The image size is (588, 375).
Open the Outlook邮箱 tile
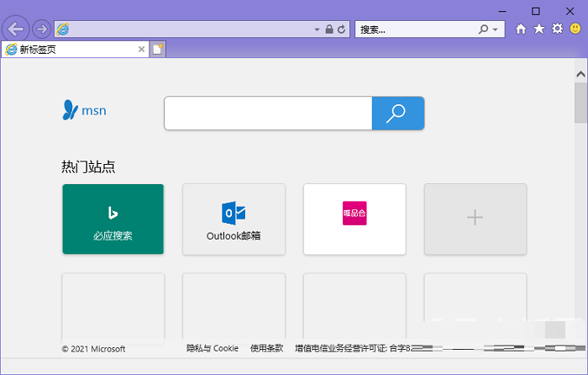coord(234,219)
